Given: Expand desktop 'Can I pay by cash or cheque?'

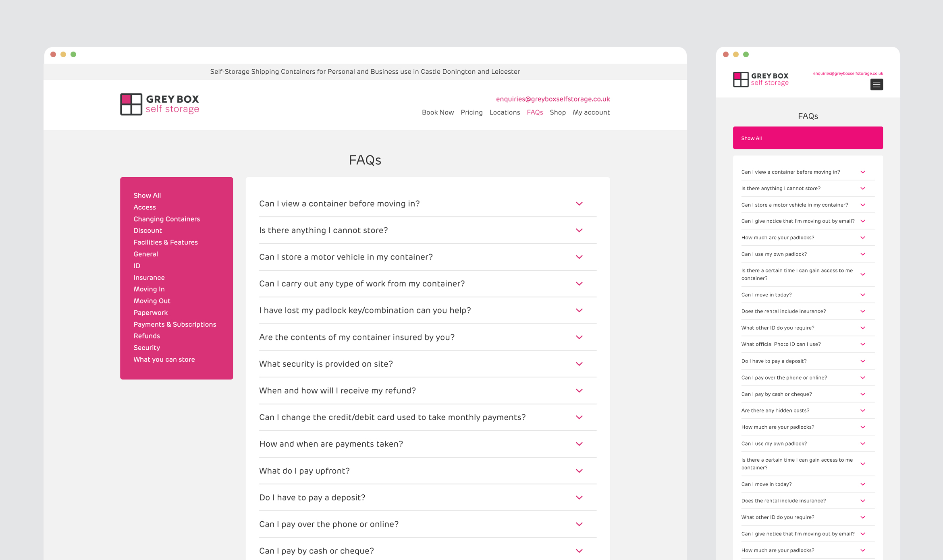Looking at the screenshot, I should coord(428,551).
